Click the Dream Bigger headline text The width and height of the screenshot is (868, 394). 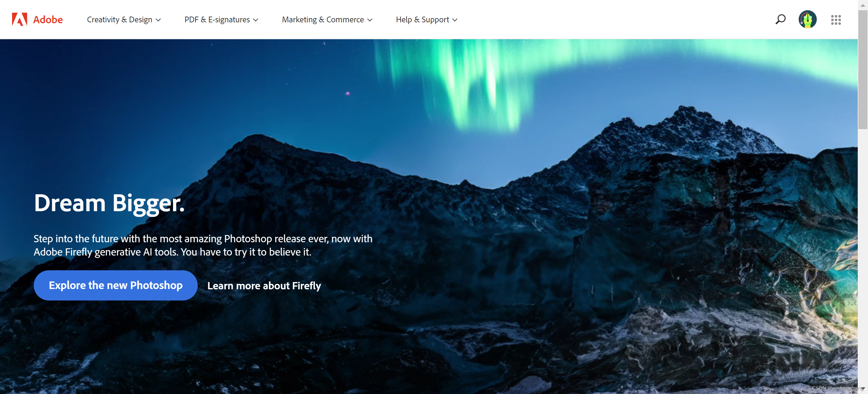109,203
